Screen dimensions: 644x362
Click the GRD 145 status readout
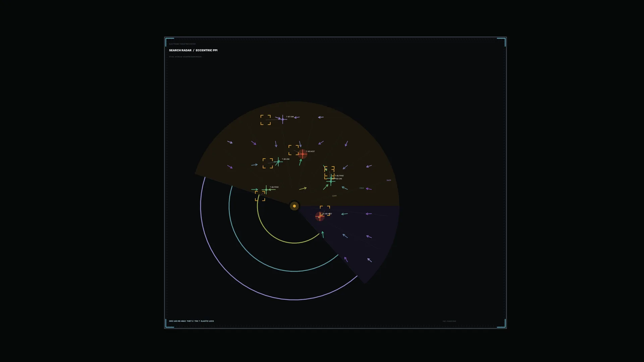coord(173,321)
